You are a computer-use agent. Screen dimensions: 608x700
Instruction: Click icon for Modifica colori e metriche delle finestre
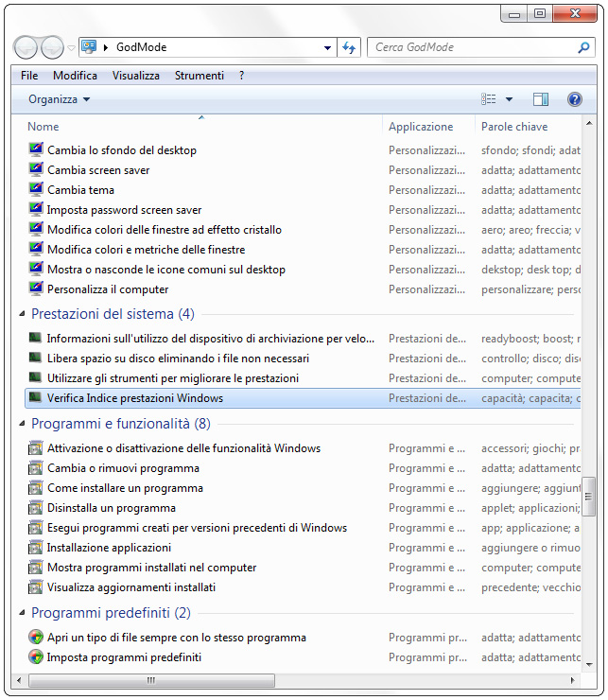tap(36, 249)
